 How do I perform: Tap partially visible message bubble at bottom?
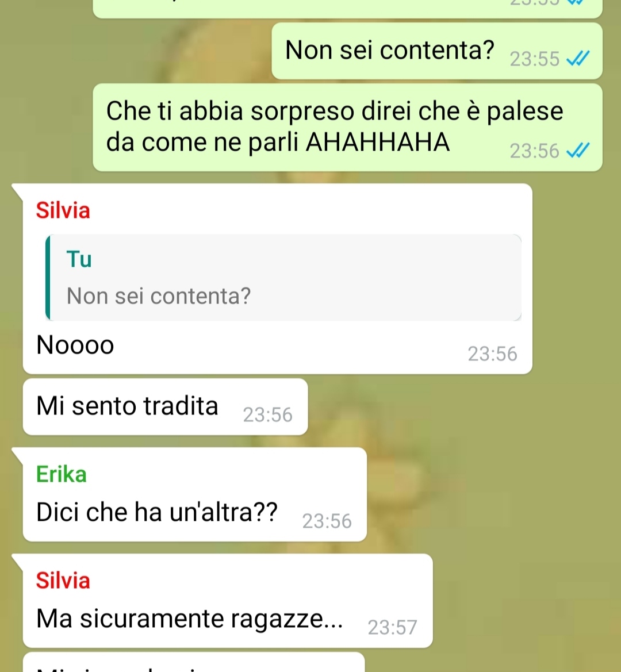tap(194, 662)
